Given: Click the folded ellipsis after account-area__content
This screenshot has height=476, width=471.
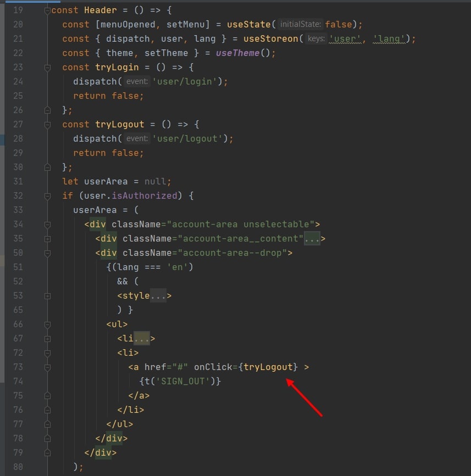Looking at the screenshot, I should 312,239.
